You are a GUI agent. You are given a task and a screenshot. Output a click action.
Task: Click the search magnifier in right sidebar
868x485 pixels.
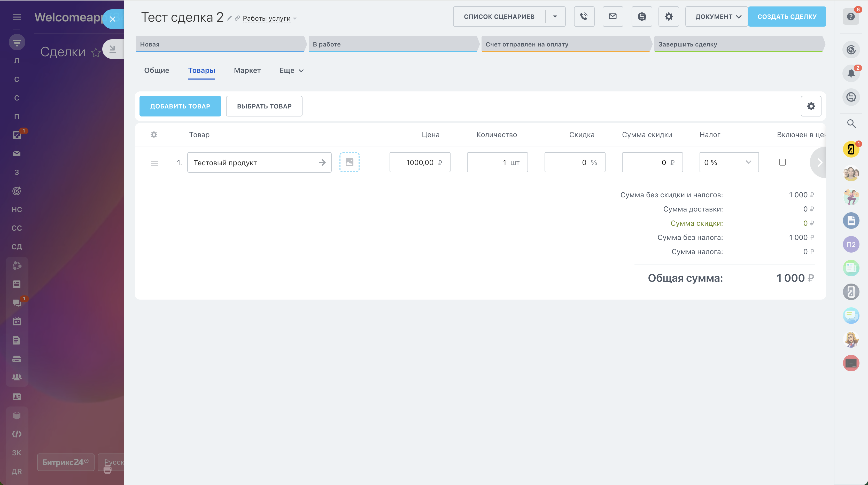(851, 124)
